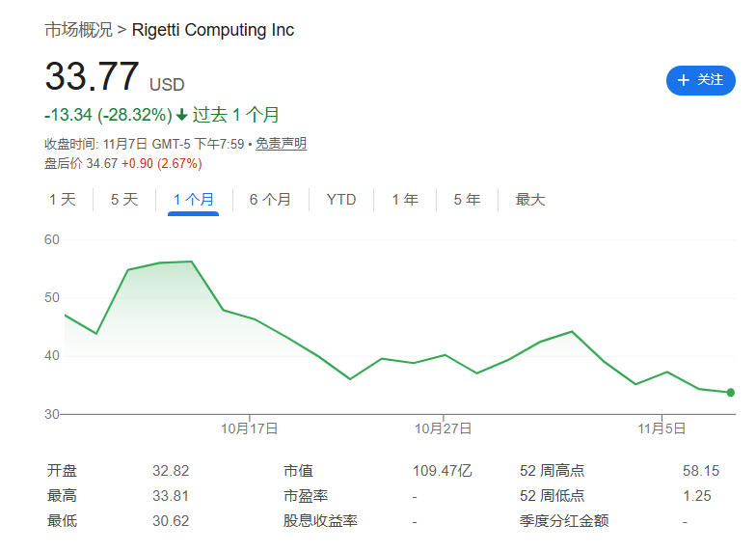Screen dimensions: 756x552
Task: Click the green endpoint dot on the chart
Action: point(731,393)
